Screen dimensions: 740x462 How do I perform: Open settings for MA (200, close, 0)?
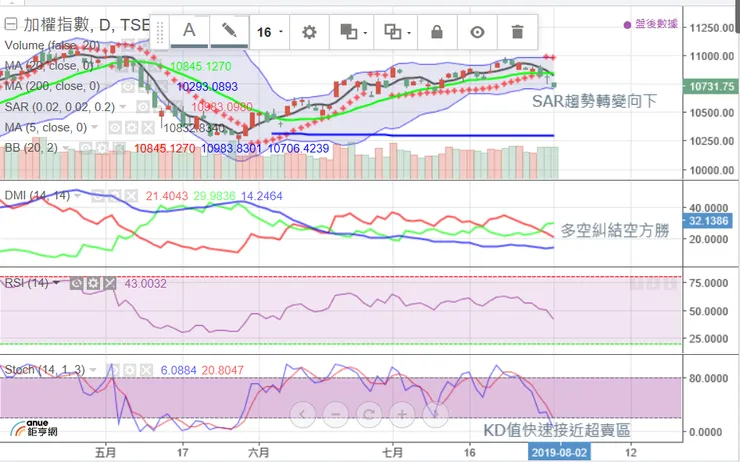coord(144,86)
